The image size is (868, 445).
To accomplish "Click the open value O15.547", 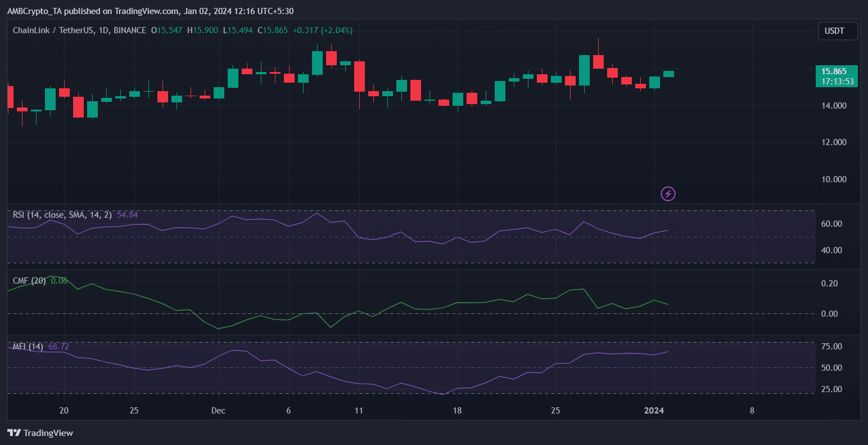I will 166,30.
